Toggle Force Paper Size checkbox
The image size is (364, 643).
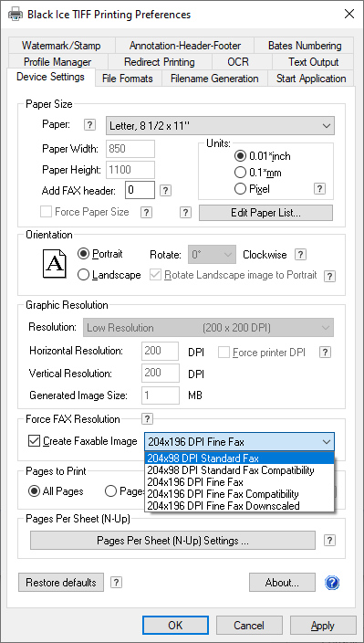tap(46, 212)
